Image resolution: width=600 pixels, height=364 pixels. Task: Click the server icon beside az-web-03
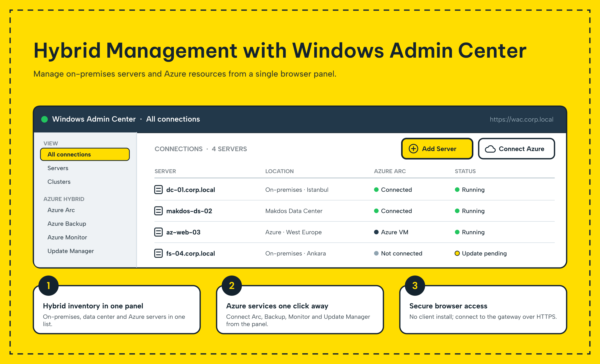pos(158,232)
